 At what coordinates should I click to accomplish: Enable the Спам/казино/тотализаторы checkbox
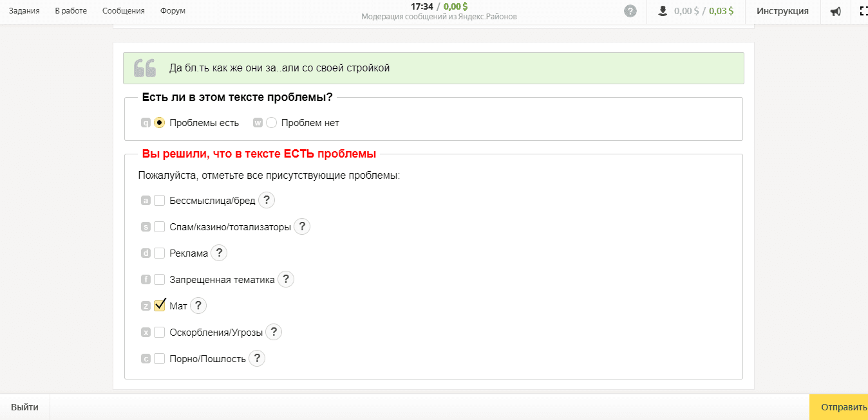tap(159, 226)
